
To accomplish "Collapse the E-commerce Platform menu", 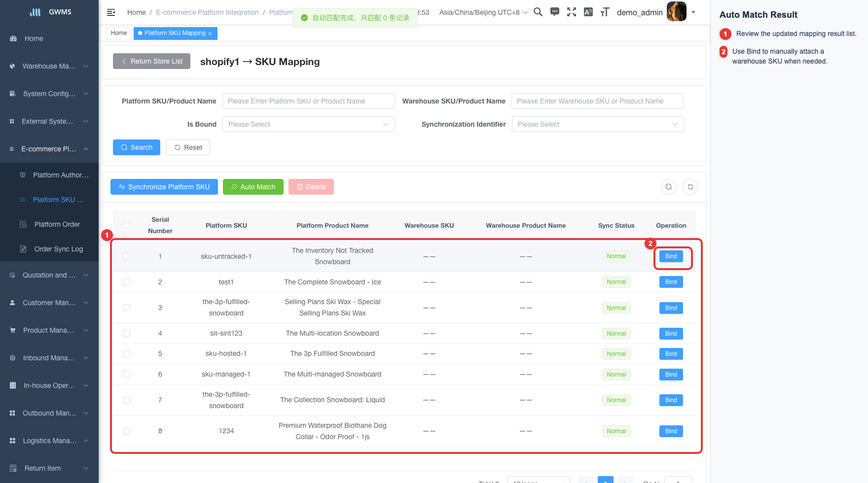I will [x=49, y=149].
